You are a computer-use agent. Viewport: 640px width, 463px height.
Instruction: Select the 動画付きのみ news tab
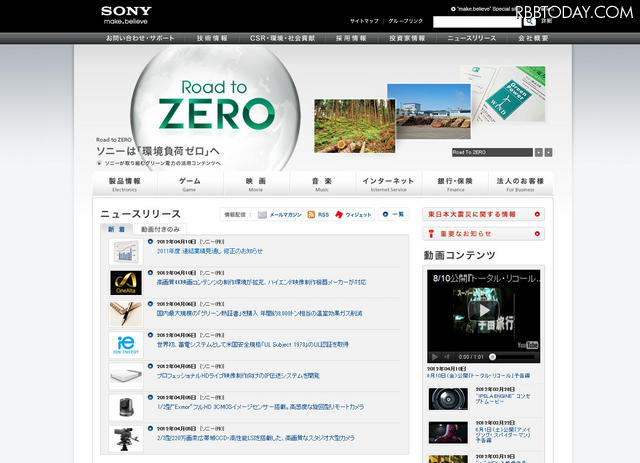(x=160, y=229)
